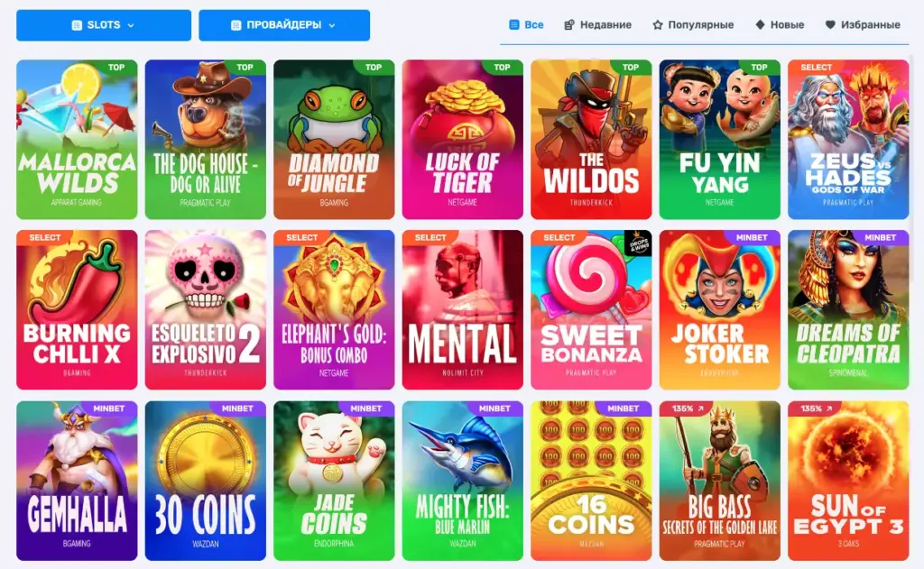Click the MINBET label on Gemhalla
924x569 pixels.
[109, 408]
